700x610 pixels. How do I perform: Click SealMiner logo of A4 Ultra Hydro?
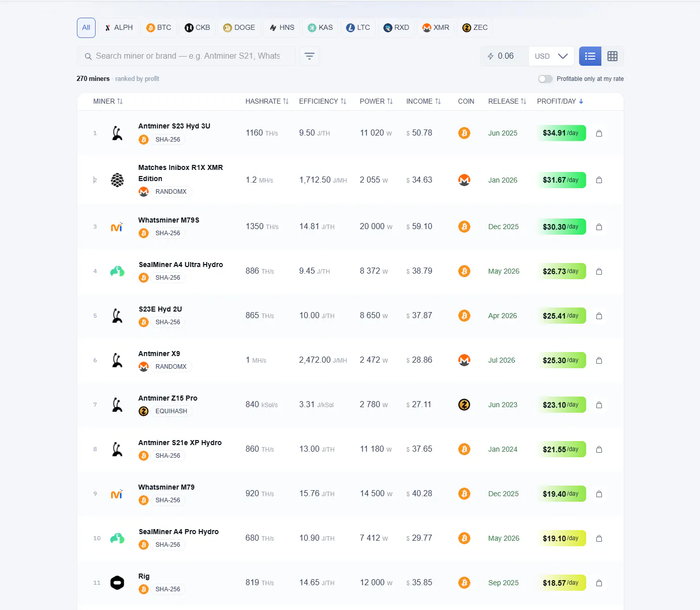[x=117, y=272]
